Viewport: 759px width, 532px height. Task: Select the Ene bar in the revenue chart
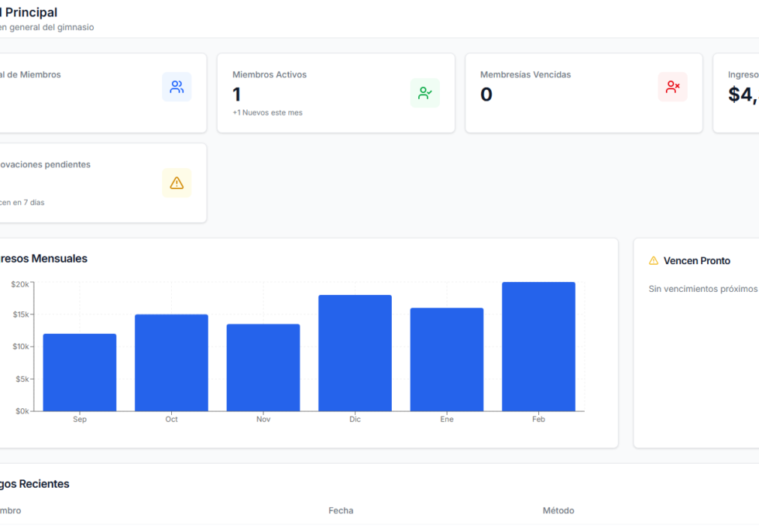tap(447, 359)
